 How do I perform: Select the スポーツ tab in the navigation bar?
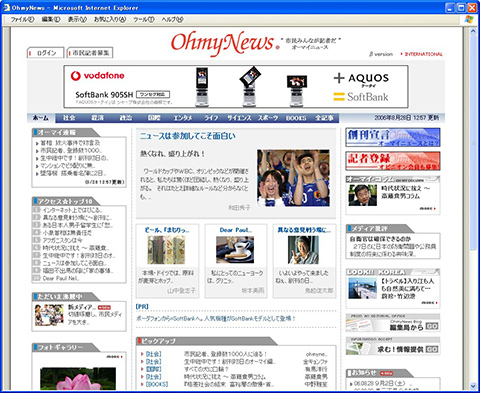[268, 118]
